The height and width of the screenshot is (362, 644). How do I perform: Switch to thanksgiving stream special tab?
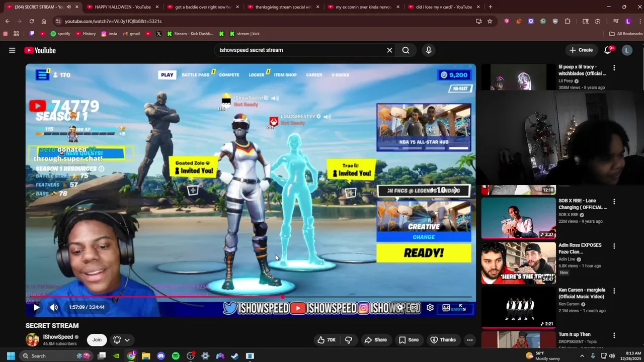[x=283, y=7]
